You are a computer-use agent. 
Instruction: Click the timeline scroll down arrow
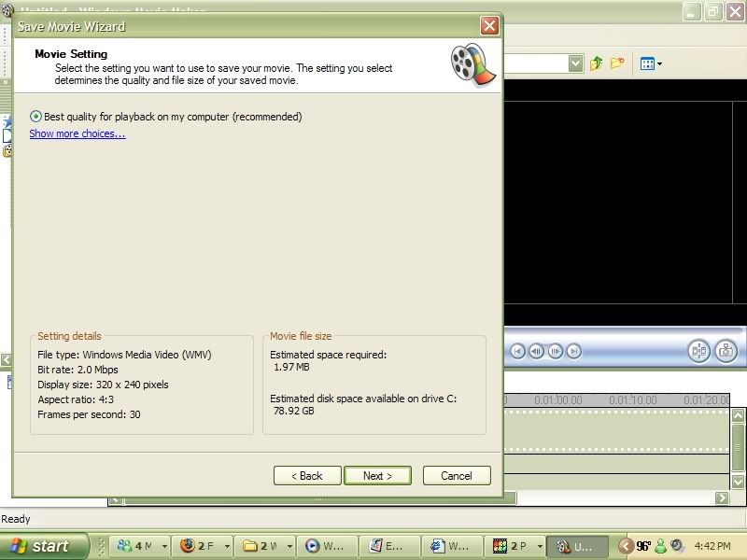pos(738,482)
